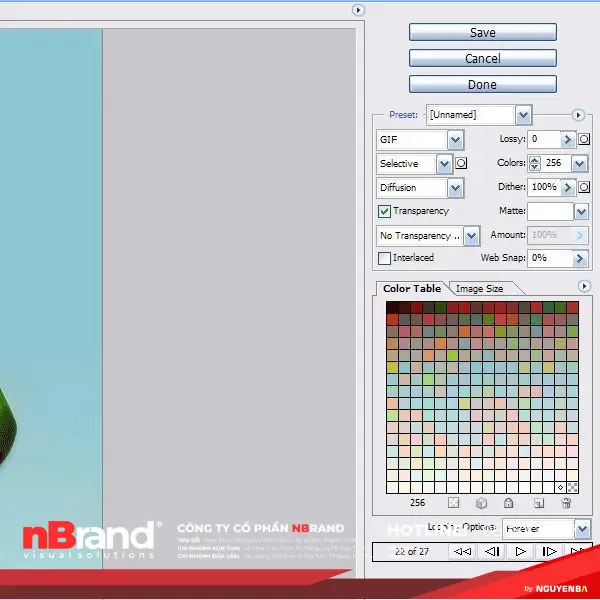Enable the Interlaced checkbox
Image resolution: width=600 pixels, height=600 pixels.
click(384, 258)
